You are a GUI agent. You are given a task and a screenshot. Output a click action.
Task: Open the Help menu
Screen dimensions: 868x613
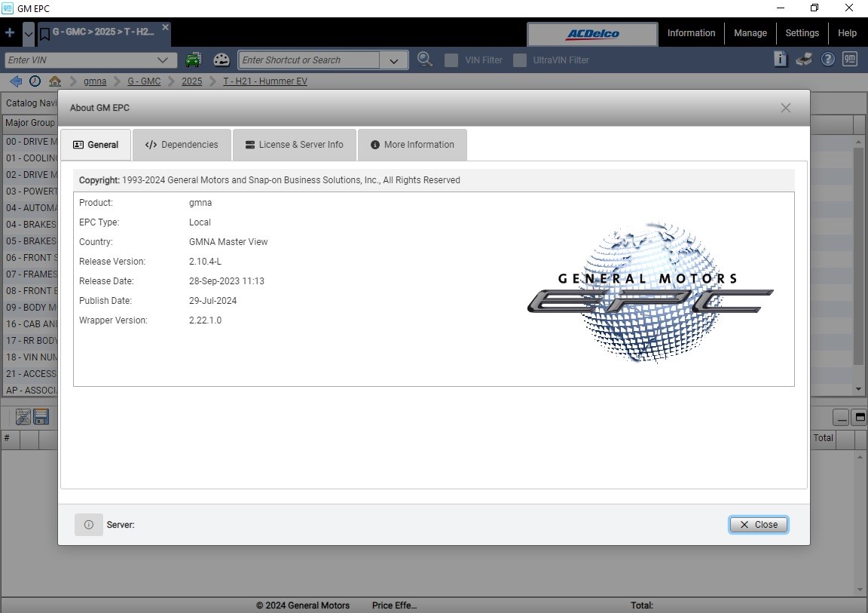pyautogui.click(x=847, y=33)
